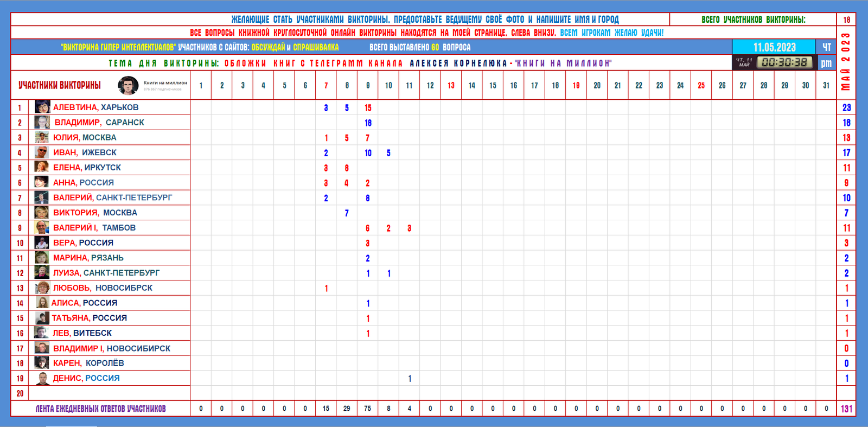This screenshot has height=427, width=868.
Task: Click the digital clock display 00:30:38
Action: click(x=784, y=62)
